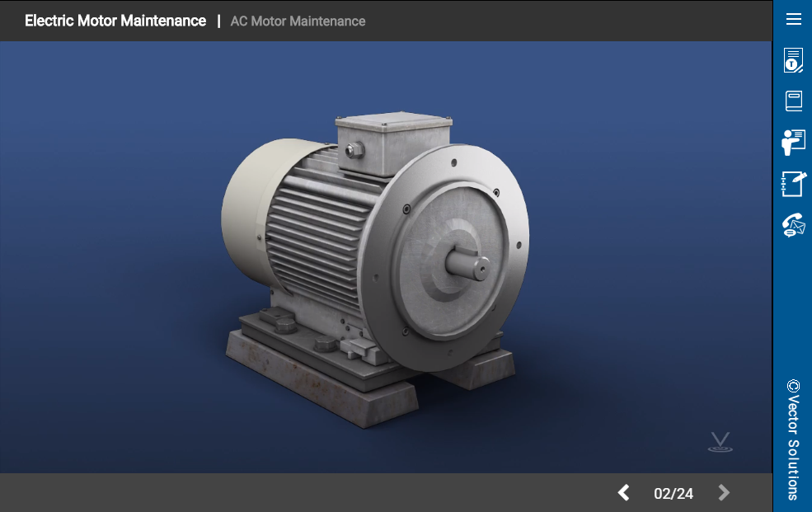Click the rotate model indicator
The image size is (812, 512).
(719, 442)
